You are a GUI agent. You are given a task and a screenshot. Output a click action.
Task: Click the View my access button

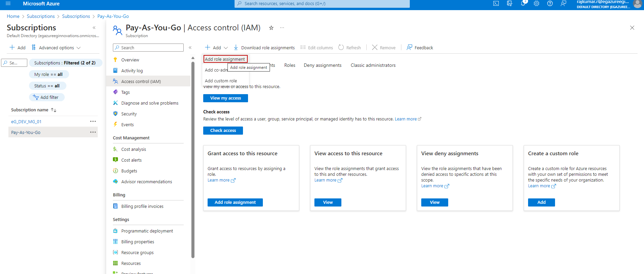[x=225, y=98]
